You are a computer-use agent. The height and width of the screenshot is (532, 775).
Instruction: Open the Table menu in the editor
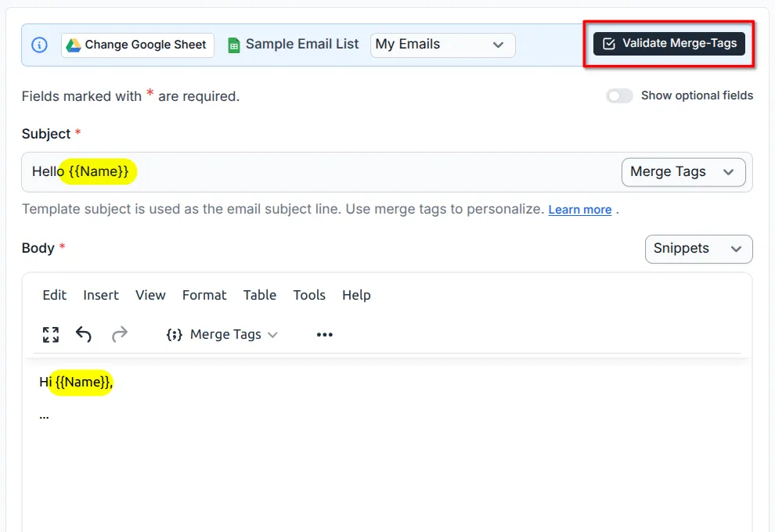point(259,295)
